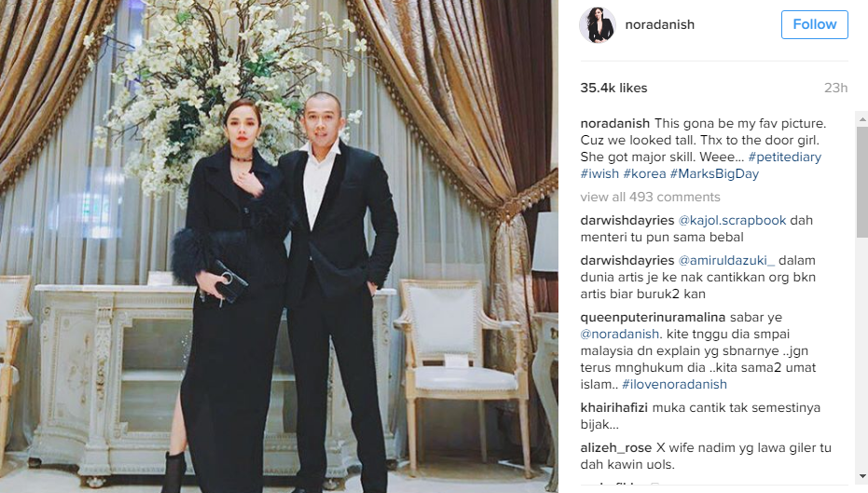868x493 pixels.
Task: Click scrollbar down arrow in comments
Action: point(861,476)
